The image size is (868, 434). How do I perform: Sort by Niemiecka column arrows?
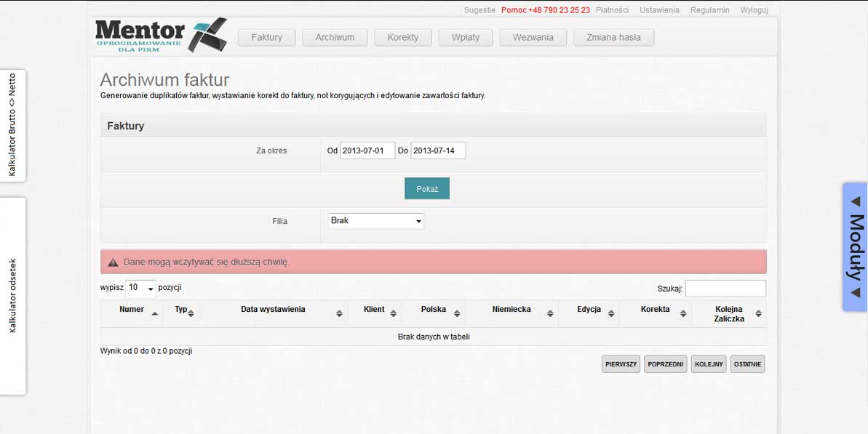(550, 313)
